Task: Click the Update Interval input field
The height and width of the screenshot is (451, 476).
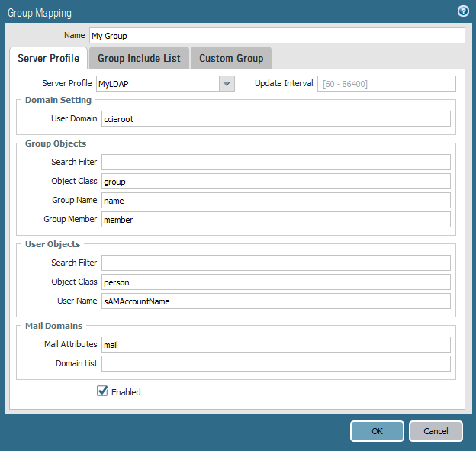Action: (386, 83)
